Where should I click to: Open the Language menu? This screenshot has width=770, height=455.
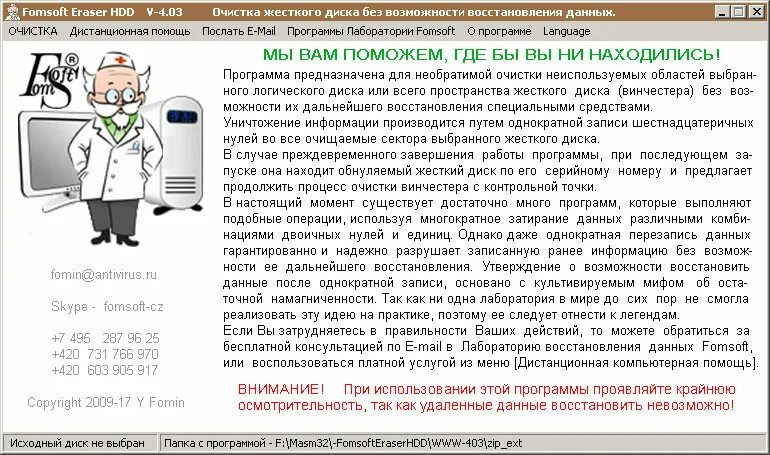(x=566, y=31)
